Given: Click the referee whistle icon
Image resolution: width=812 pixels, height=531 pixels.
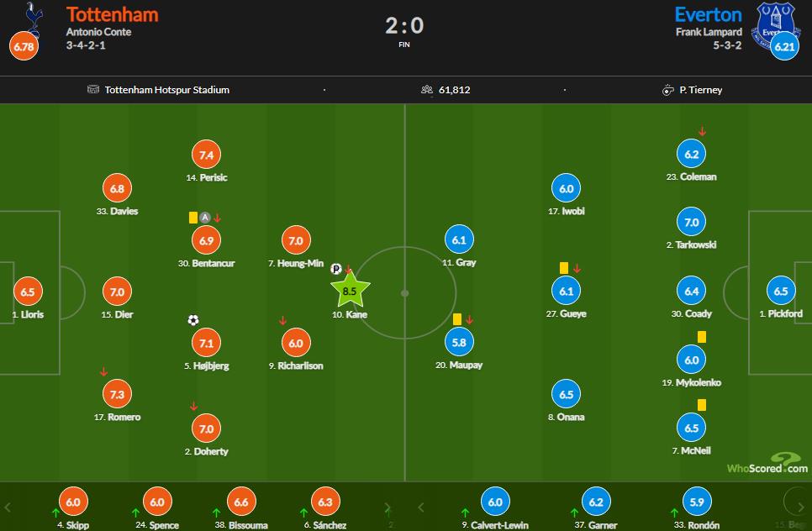Looking at the screenshot, I should [668, 90].
